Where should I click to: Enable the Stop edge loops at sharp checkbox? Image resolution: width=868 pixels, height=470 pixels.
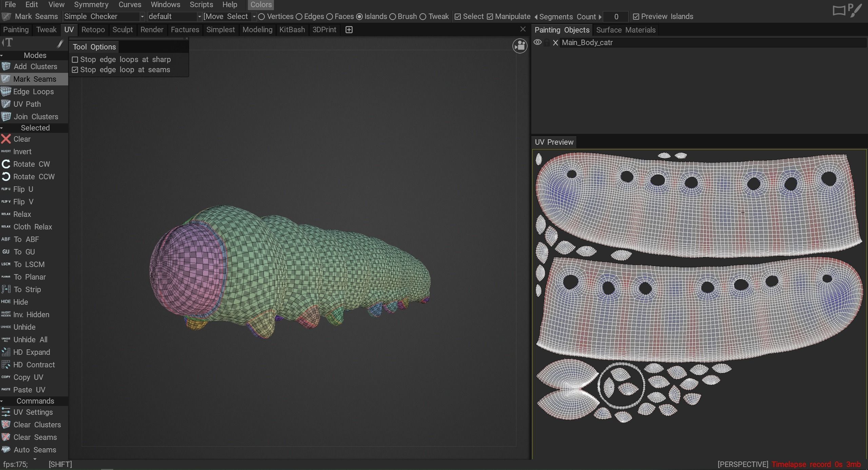tap(75, 59)
